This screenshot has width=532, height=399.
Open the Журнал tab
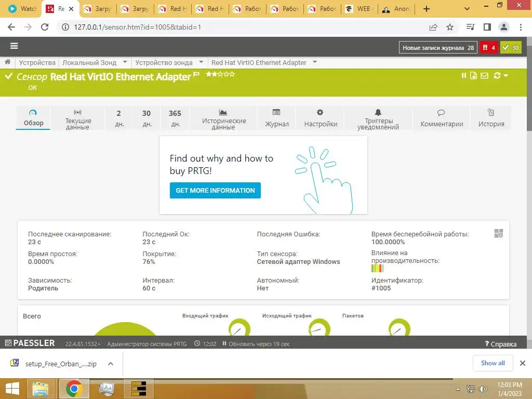pos(277,118)
